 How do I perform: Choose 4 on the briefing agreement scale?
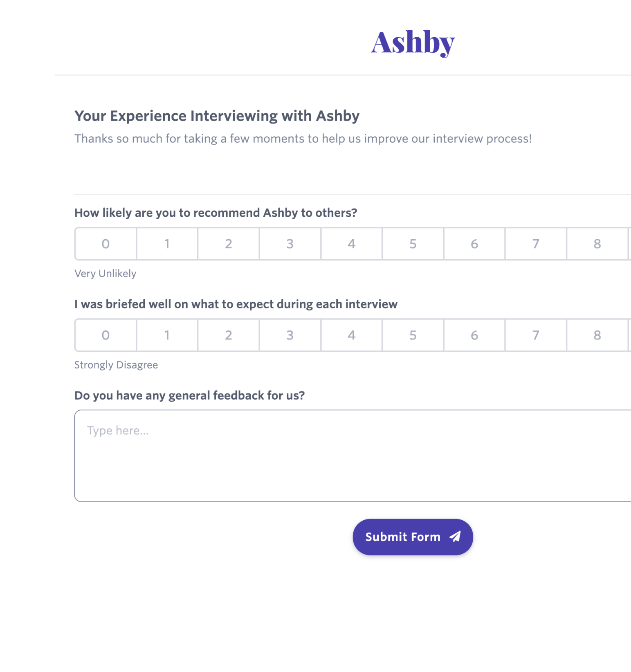(351, 335)
